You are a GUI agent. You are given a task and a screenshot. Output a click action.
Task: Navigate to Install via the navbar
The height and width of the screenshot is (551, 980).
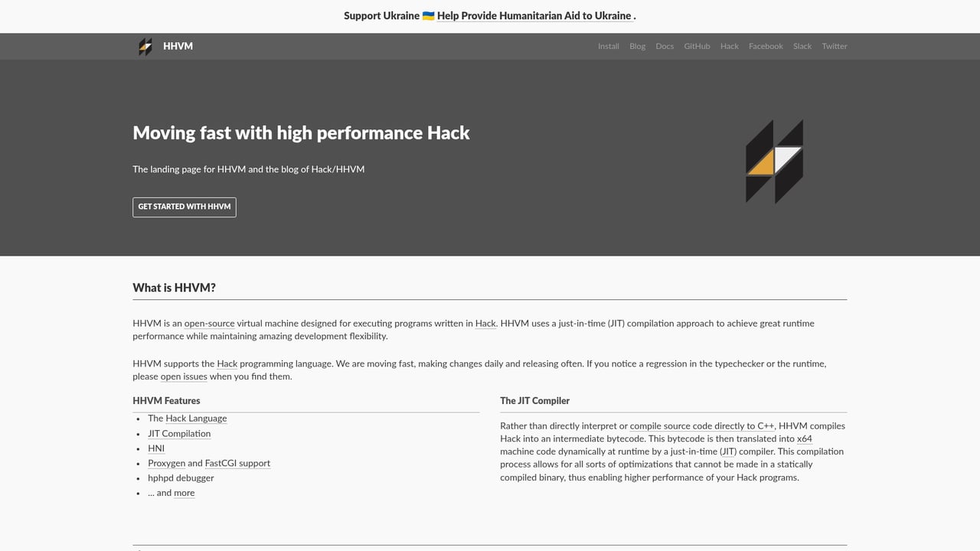pos(608,46)
